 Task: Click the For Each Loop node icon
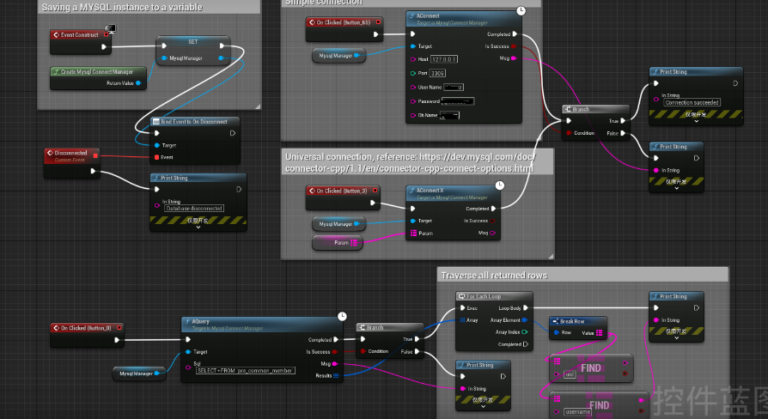tap(461, 296)
